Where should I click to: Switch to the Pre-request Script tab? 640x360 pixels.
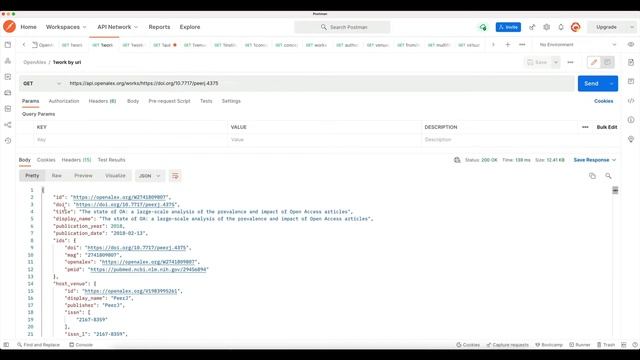click(x=169, y=101)
